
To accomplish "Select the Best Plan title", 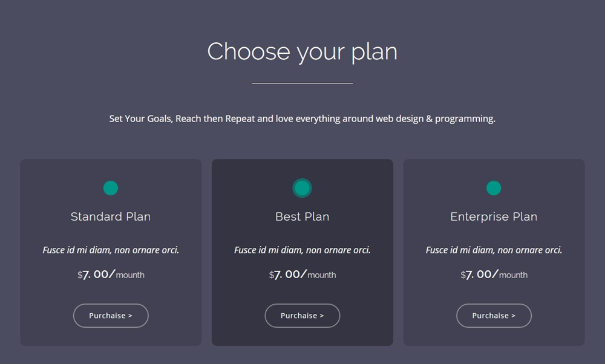I will 302,216.
